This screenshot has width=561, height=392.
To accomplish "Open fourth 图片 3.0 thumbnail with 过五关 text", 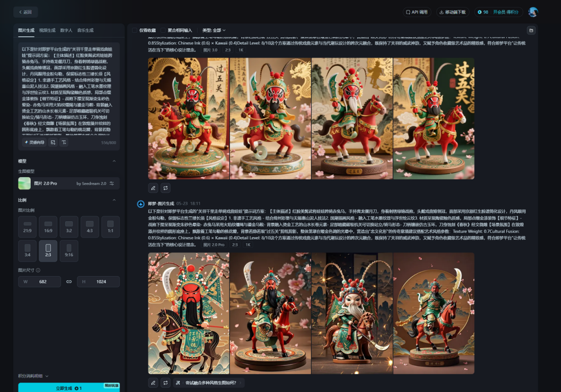I will [434, 118].
